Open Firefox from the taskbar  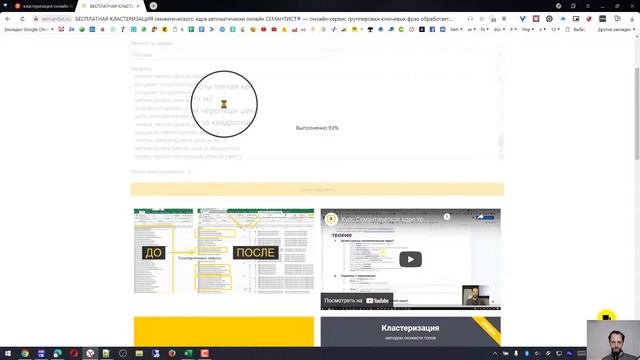coord(172,353)
